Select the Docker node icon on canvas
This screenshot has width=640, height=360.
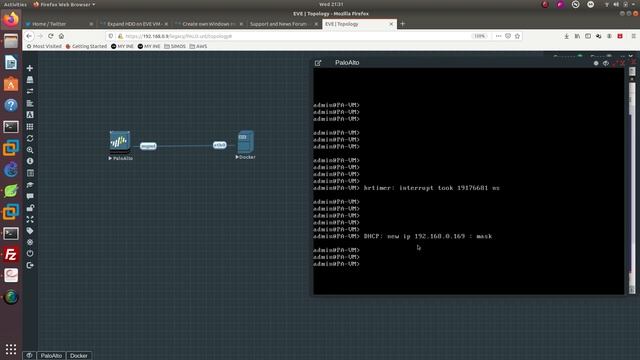pyautogui.click(x=246, y=141)
